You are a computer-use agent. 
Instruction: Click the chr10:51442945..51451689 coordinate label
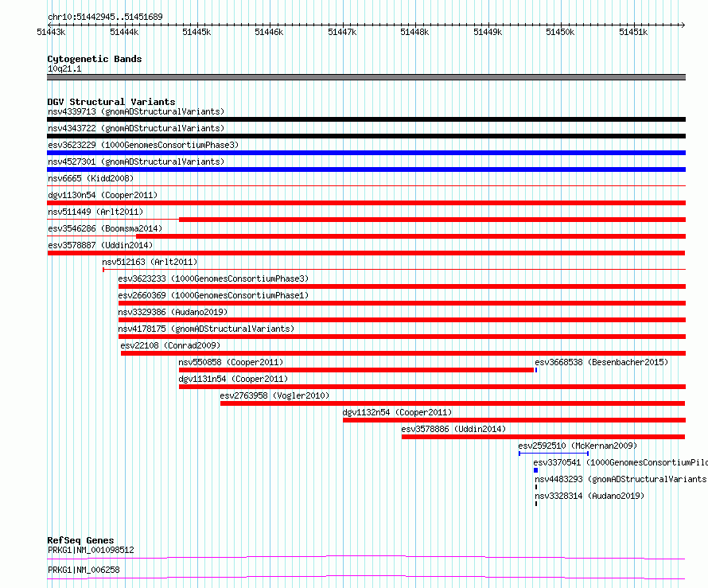point(105,17)
